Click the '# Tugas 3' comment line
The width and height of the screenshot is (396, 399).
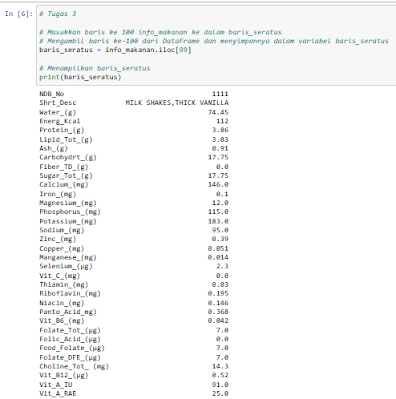click(x=58, y=14)
